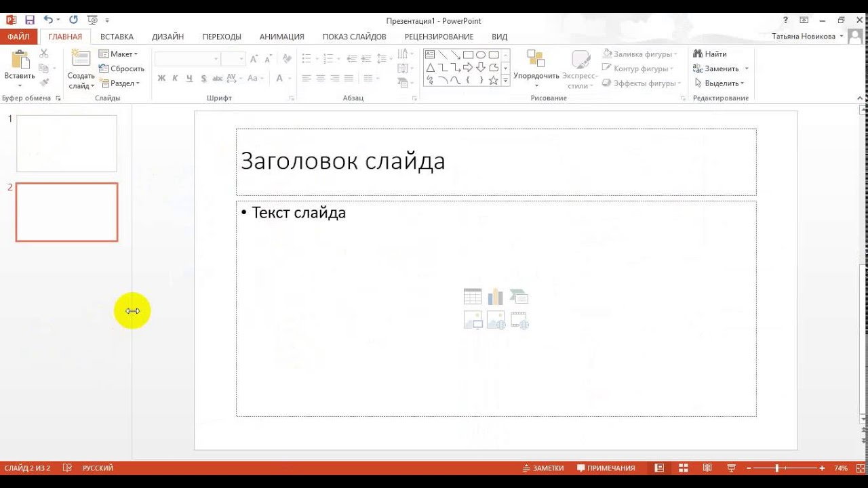The width and height of the screenshot is (868, 488).
Task: Toggle text shadow S
Action: 203,79
